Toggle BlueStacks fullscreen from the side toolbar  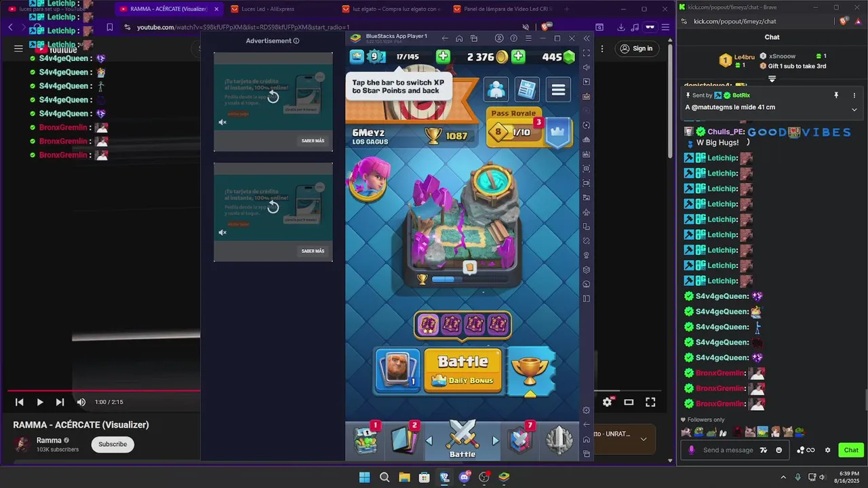click(587, 53)
